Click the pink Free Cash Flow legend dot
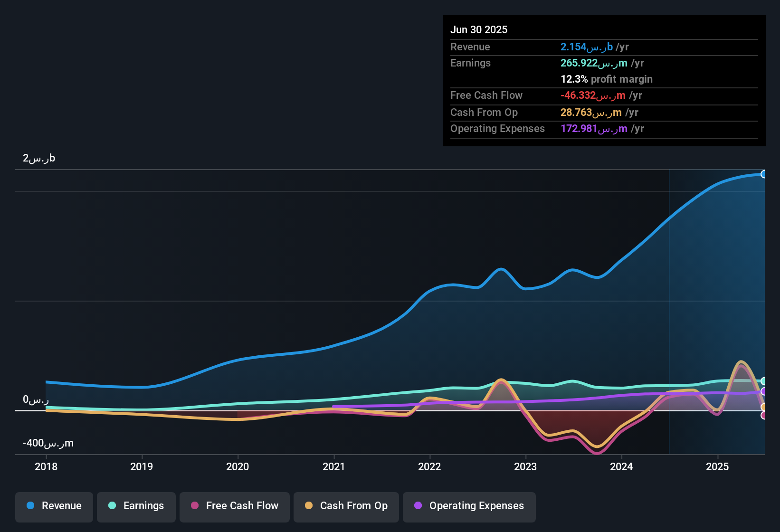This screenshot has height=532, width=780. coord(194,506)
